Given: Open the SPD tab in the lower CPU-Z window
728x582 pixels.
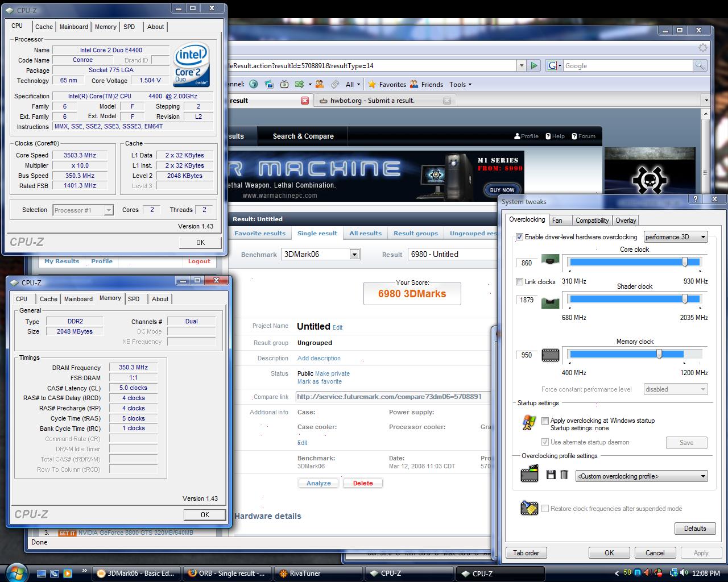Looking at the screenshot, I should coord(134,299).
